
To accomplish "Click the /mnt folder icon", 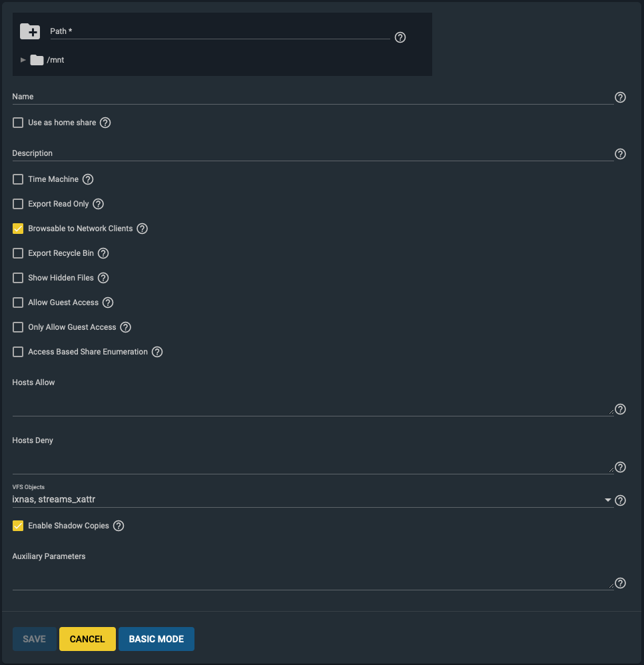I will (x=37, y=60).
